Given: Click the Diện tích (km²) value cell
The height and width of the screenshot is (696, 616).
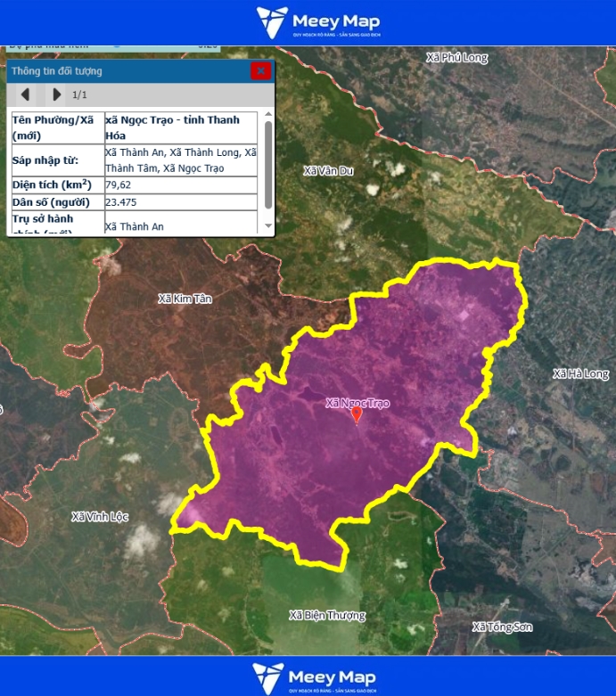Looking at the screenshot, I should pyautogui.click(x=180, y=184).
